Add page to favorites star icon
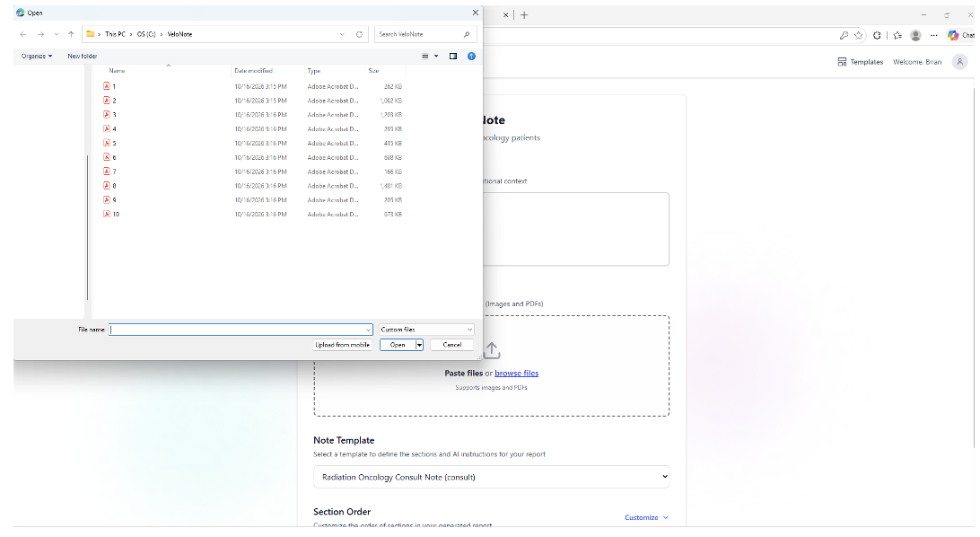Screen dimensions: 980x537 point(859,36)
